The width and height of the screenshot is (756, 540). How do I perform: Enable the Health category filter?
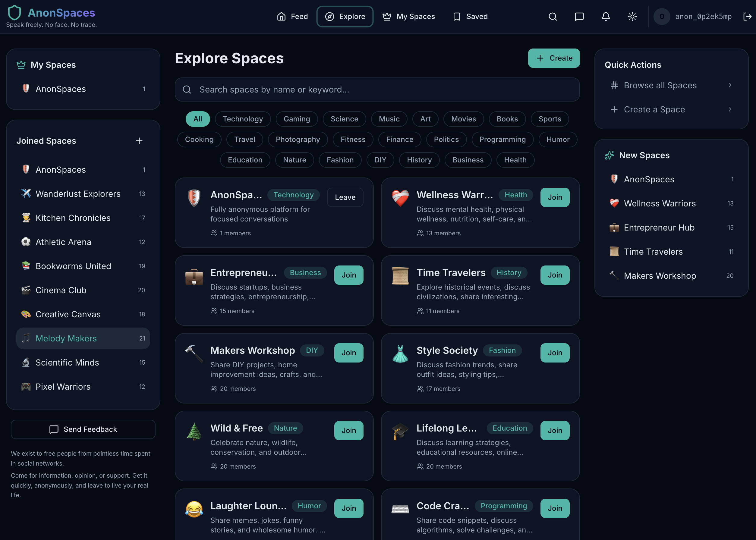(x=515, y=160)
